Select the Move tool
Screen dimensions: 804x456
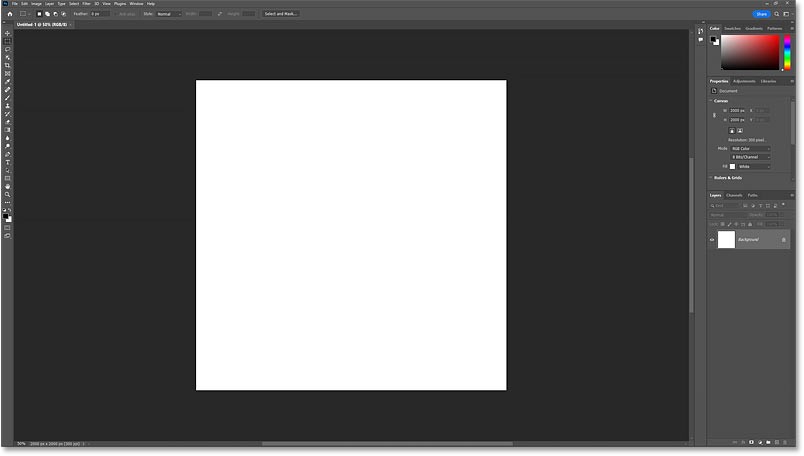tap(8, 33)
